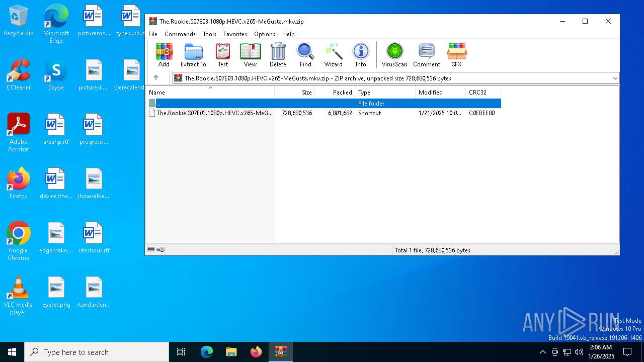Select the Skype desktop shortcut

coord(56,75)
